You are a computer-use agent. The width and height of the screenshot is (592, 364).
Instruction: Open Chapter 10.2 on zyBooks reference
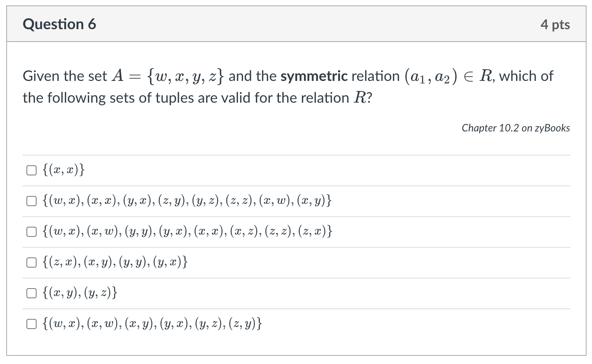point(515,128)
